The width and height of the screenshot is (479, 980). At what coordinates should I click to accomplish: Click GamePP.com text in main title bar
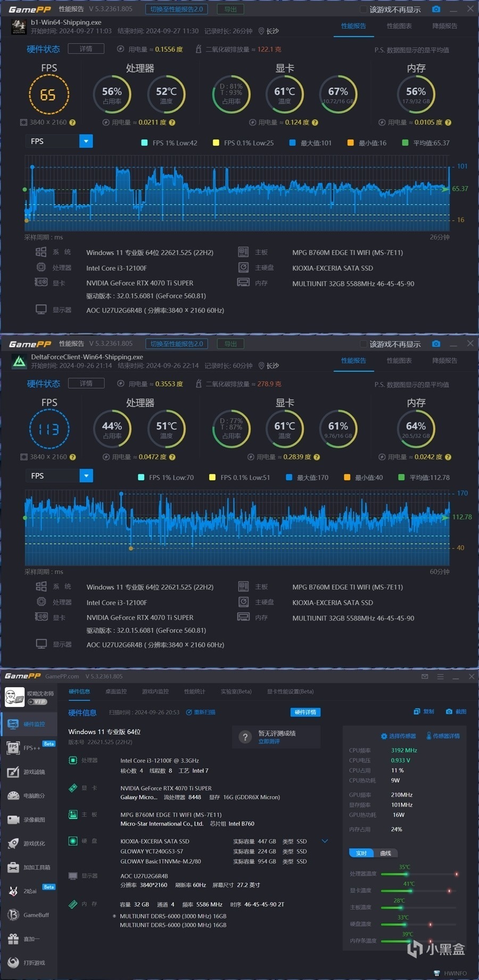(x=62, y=677)
